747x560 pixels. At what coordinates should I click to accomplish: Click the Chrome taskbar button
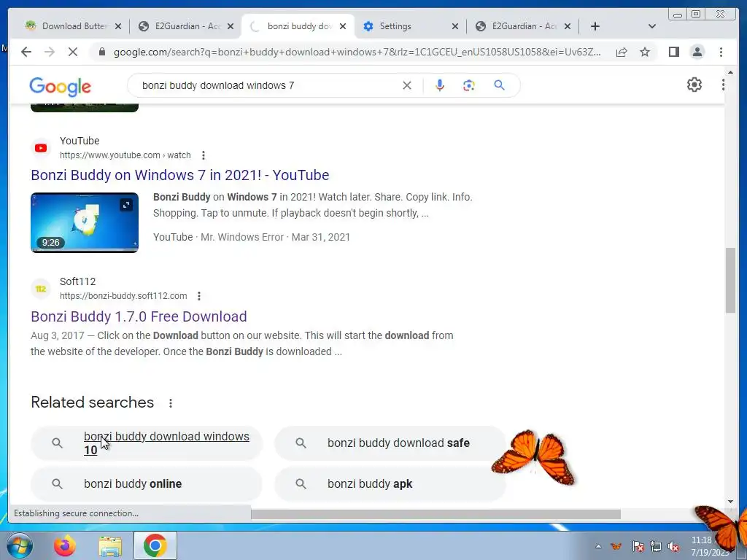click(155, 545)
